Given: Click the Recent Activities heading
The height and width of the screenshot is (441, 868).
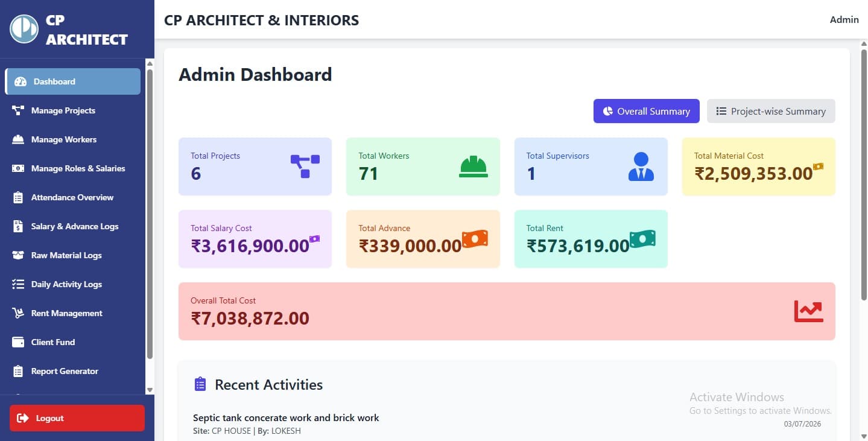Looking at the screenshot, I should (268, 385).
